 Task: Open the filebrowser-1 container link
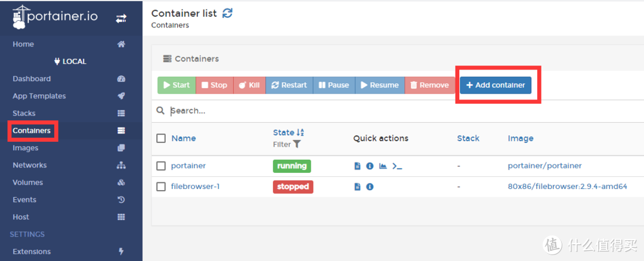click(196, 187)
